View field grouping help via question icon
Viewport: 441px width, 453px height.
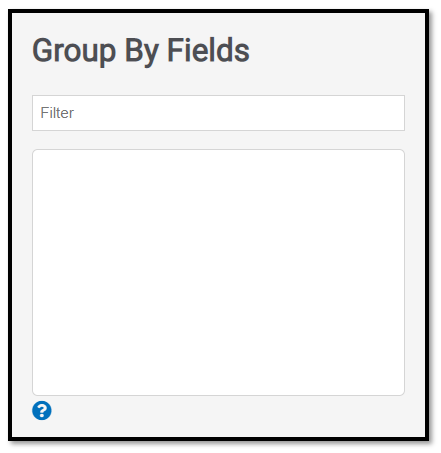(x=42, y=410)
